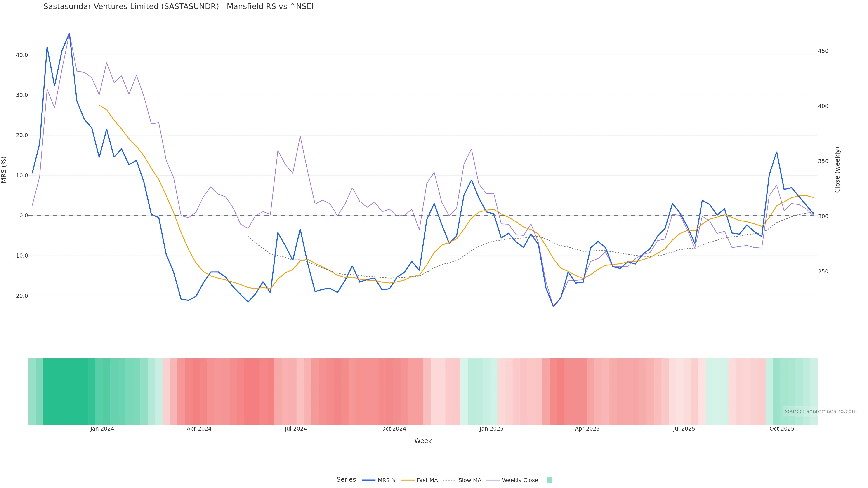Click the 450 right y-axis tick label
This screenshot has height=488, width=868.
[x=823, y=51]
